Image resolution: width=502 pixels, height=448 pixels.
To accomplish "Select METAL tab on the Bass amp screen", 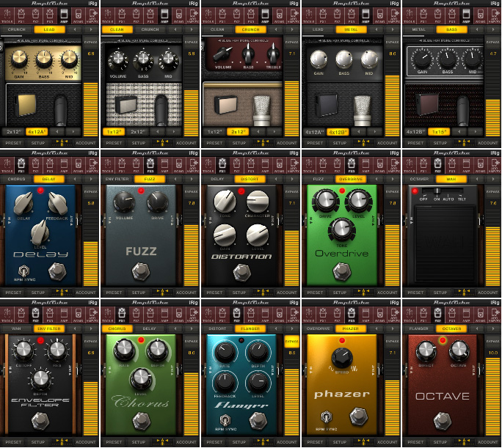I will (x=419, y=29).
